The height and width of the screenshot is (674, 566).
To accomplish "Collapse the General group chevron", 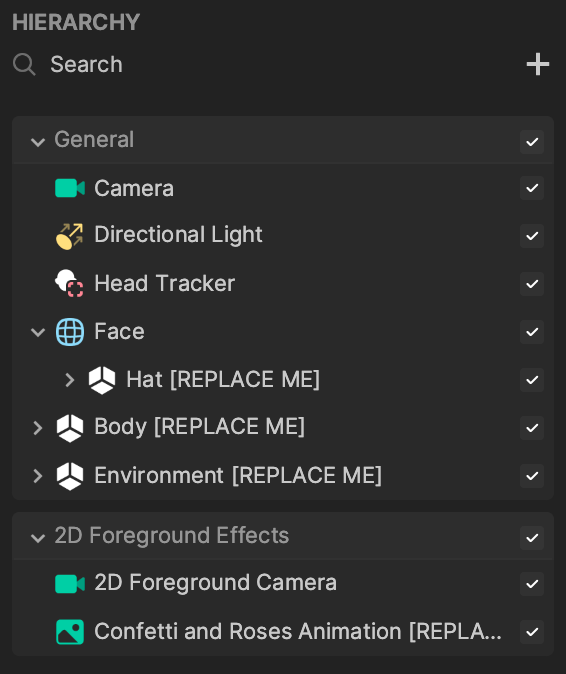I will coord(38,142).
